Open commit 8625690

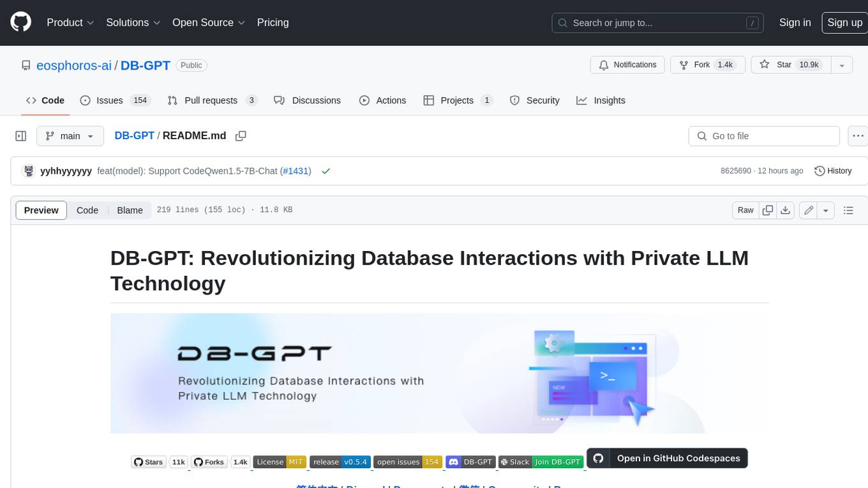click(736, 171)
